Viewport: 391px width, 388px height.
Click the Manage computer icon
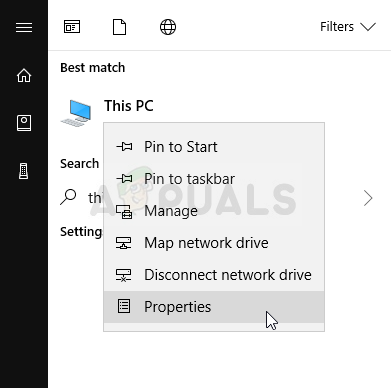[x=124, y=211]
